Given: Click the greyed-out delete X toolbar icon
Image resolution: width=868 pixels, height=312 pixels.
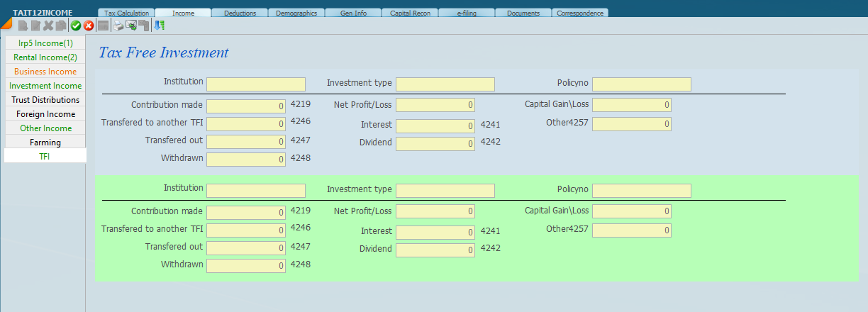Looking at the screenshot, I should click(48, 26).
